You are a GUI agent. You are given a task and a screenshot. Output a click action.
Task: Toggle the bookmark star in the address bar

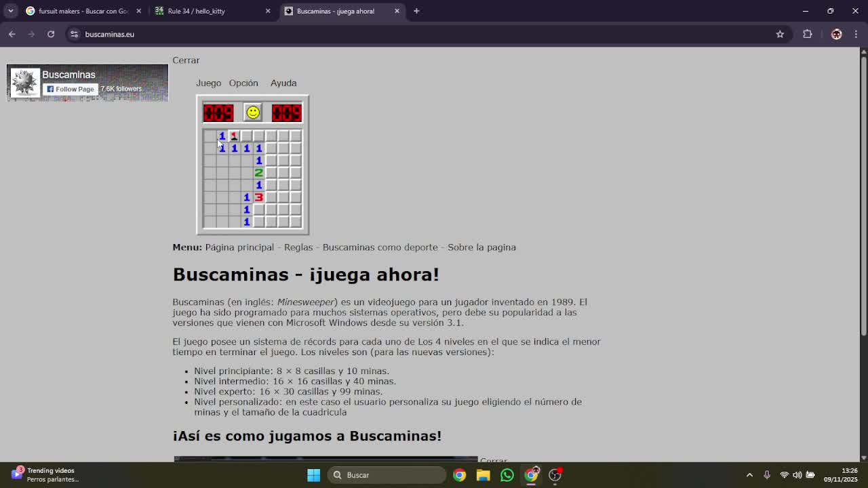point(780,34)
